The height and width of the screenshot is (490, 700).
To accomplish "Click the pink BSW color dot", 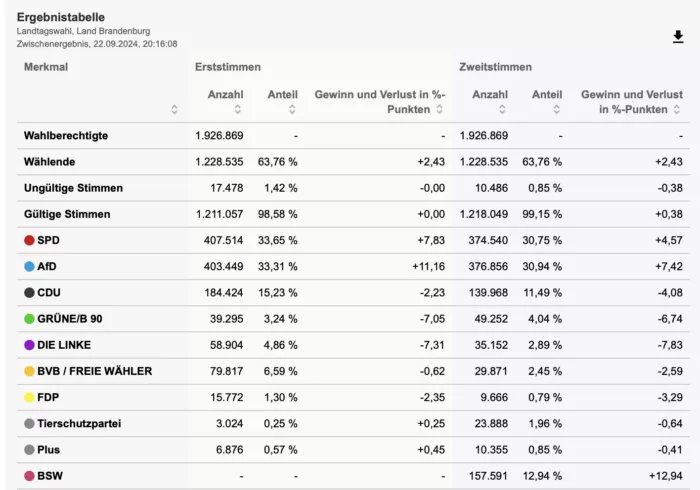I will (29, 476).
